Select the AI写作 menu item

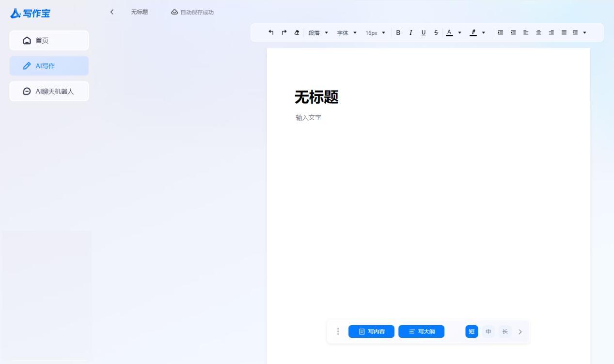pos(49,66)
